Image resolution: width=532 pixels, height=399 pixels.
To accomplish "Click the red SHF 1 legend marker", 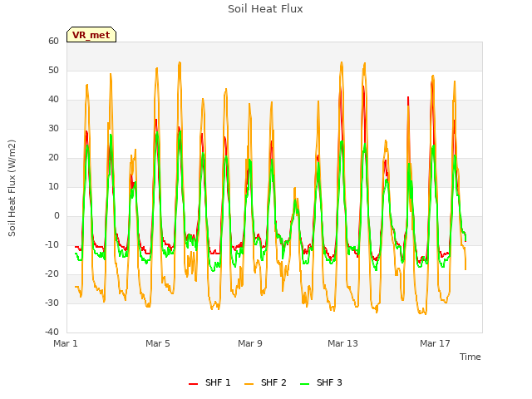I will [193, 383].
